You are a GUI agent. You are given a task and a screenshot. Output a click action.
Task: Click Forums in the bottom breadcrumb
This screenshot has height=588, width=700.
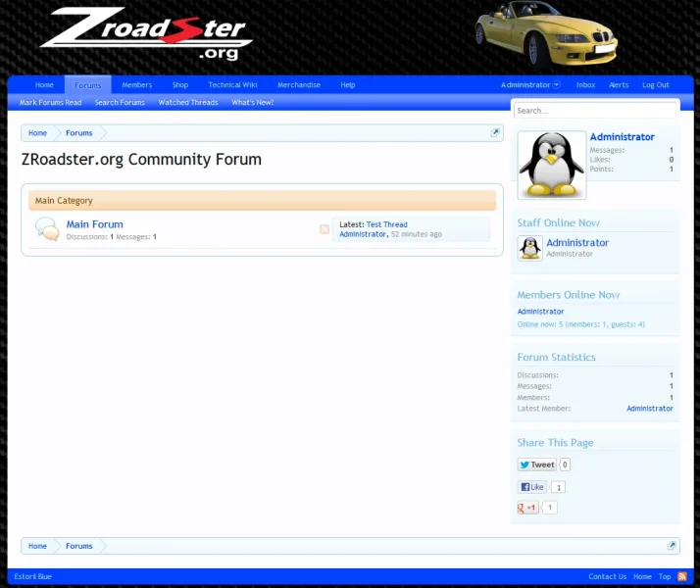point(79,546)
